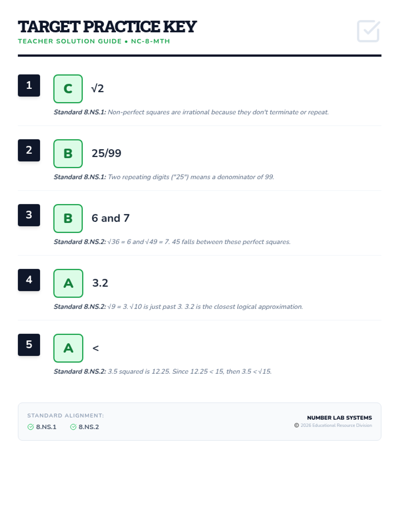Screen dimensions: 399x532
Task: Select answer letter A beside 3.2
Action: (68, 283)
